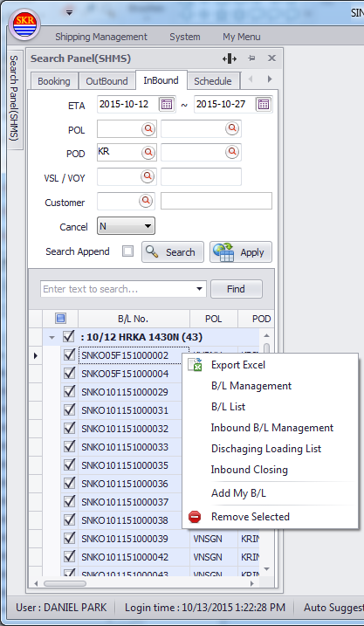This screenshot has width=364, height=626.
Task: Expand the 'Enter text to search' dropdown arrow
Action: pos(200,289)
